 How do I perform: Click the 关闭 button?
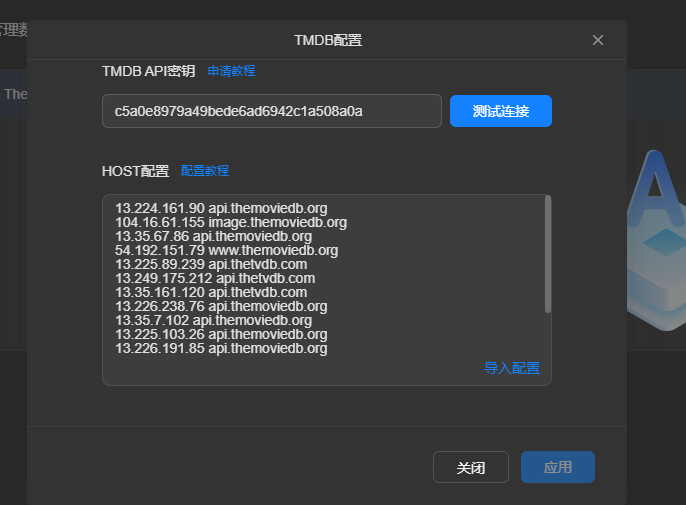tap(471, 467)
